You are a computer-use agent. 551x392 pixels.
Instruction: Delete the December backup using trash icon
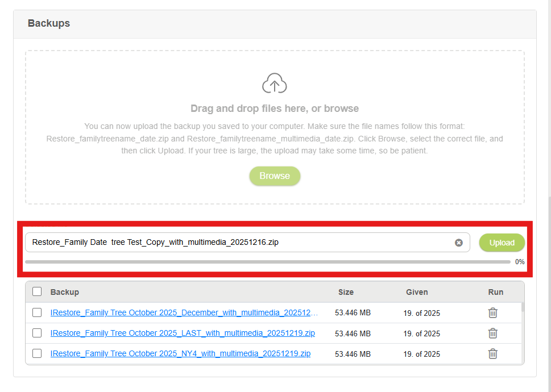(x=493, y=313)
